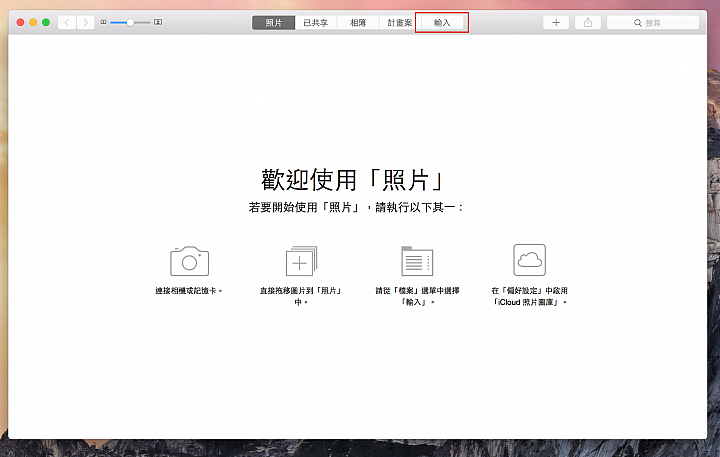Go forward with the right chevron button

coord(85,23)
